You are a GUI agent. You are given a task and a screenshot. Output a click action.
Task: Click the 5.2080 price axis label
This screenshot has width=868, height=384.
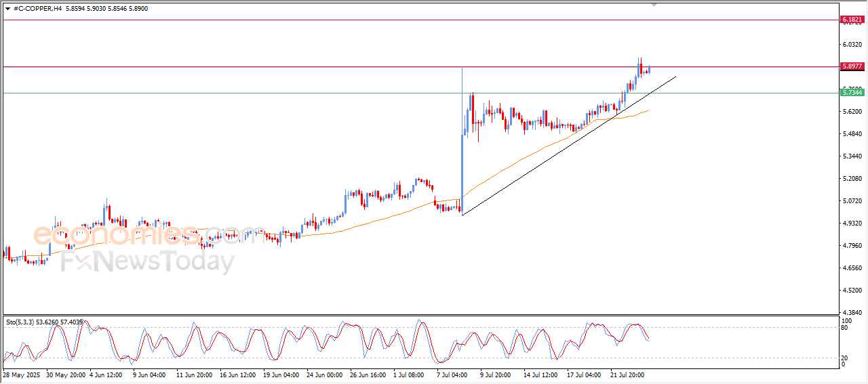coord(852,179)
